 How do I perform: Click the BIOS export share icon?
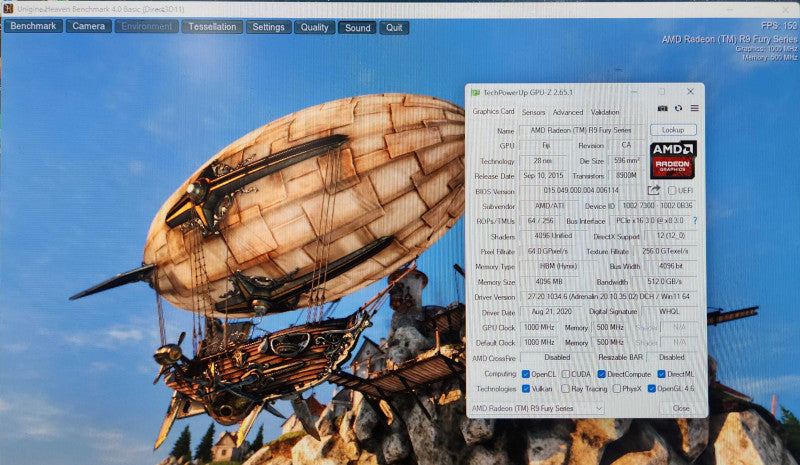pyautogui.click(x=654, y=190)
